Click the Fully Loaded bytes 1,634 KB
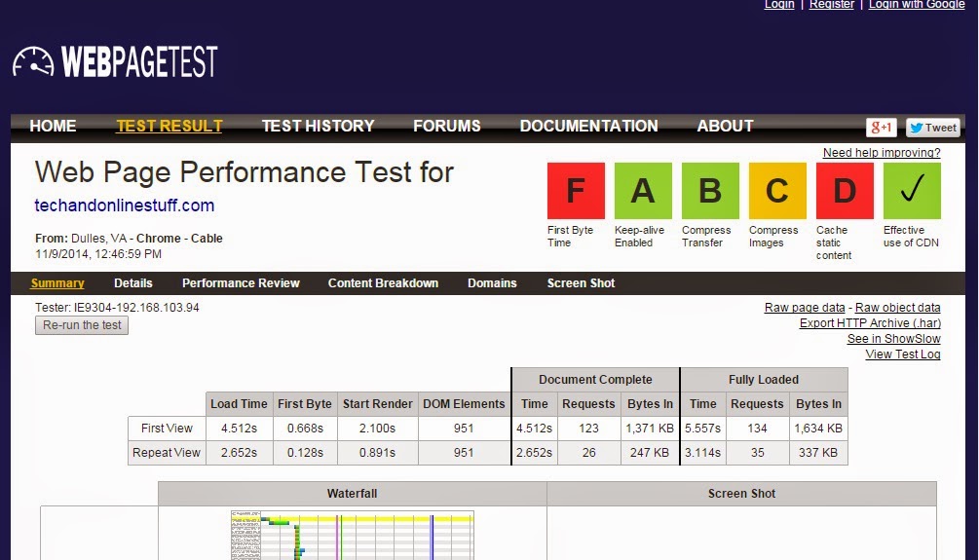 (x=818, y=429)
